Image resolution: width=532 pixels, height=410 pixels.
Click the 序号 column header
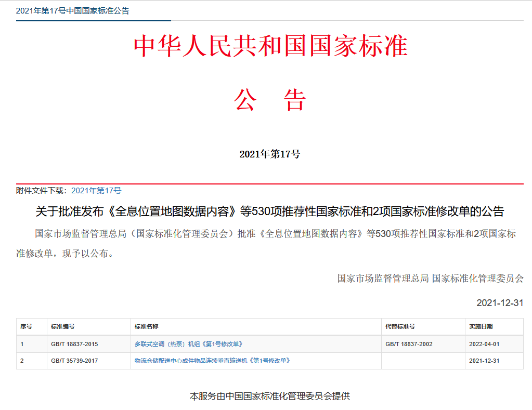26,326
